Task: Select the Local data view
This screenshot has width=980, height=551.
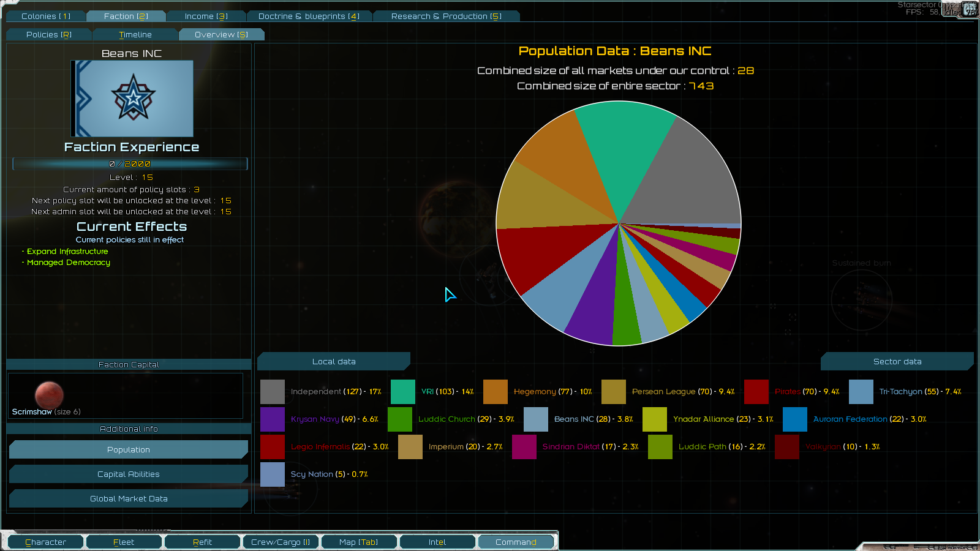Action: tap(334, 362)
